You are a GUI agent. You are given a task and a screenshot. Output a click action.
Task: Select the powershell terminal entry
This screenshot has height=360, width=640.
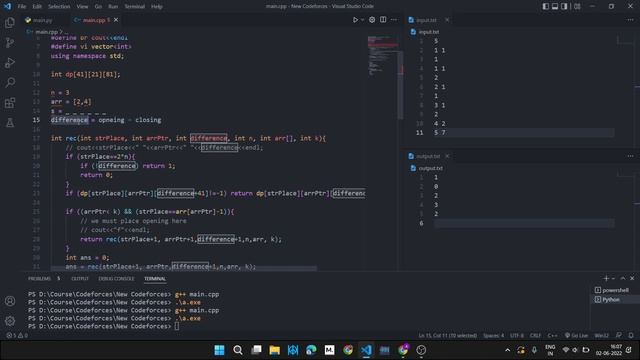(x=615, y=290)
